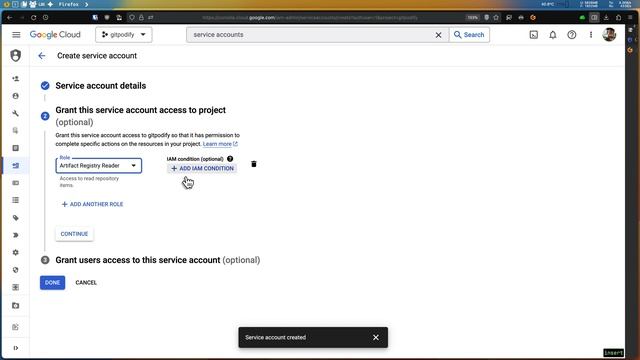Open the square Organization Policies sidebar icon
The width and height of the screenshot is (640, 360).
[16, 148]
